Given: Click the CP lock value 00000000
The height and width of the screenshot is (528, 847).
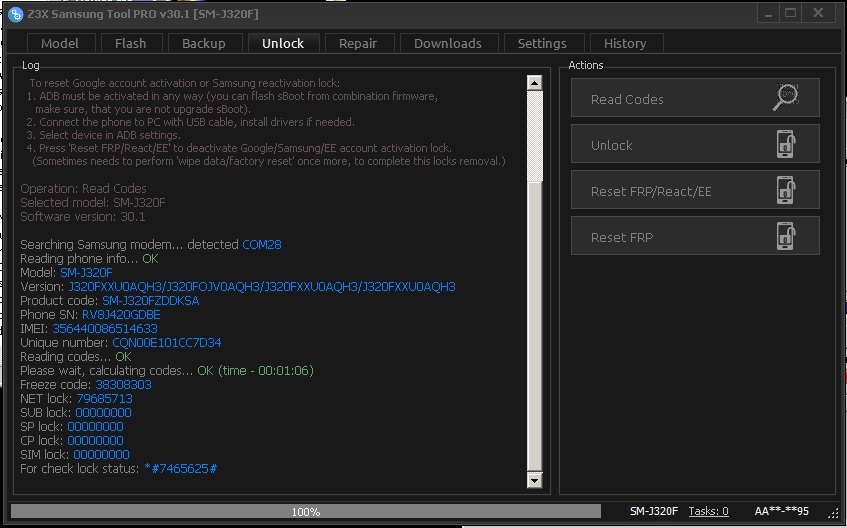Looking at the screenshot, I should (x=95, y=441).
